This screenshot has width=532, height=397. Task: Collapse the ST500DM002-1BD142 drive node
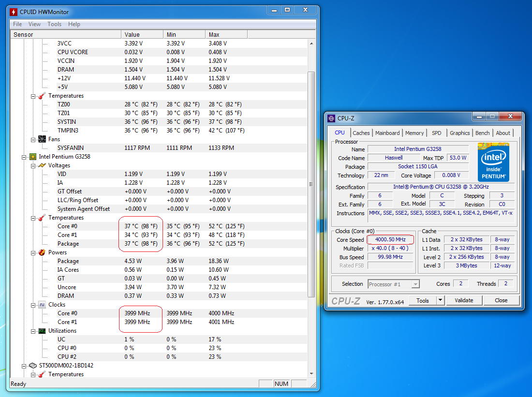click(24, 366)
